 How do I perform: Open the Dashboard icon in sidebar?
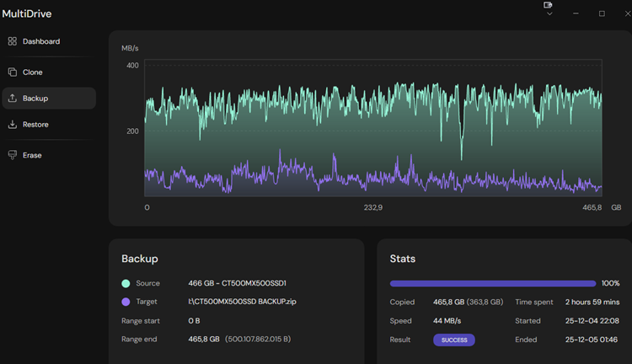coord(13,41)
